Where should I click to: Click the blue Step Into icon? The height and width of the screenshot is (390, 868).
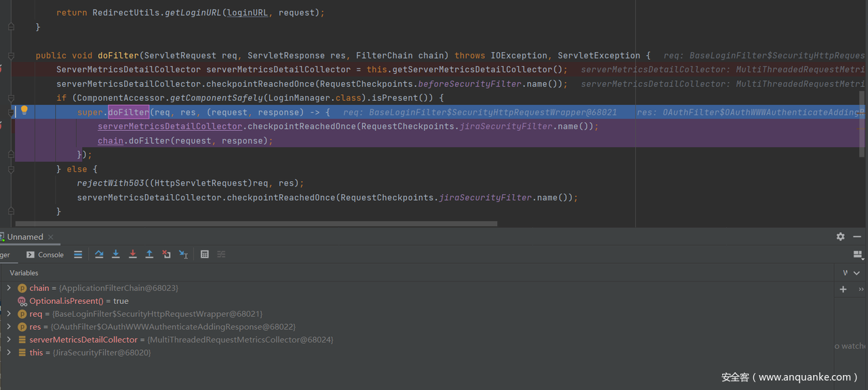[116, 254]
